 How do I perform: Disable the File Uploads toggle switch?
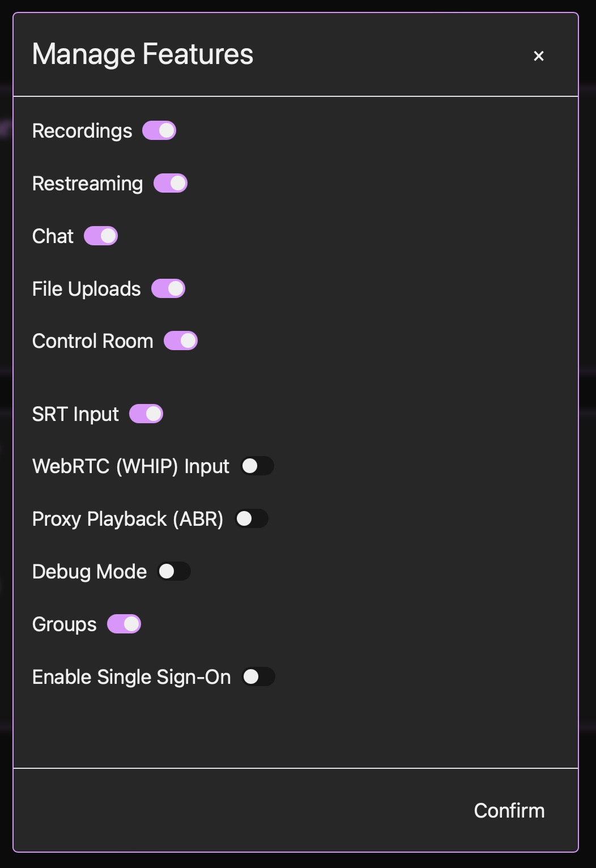168,289
